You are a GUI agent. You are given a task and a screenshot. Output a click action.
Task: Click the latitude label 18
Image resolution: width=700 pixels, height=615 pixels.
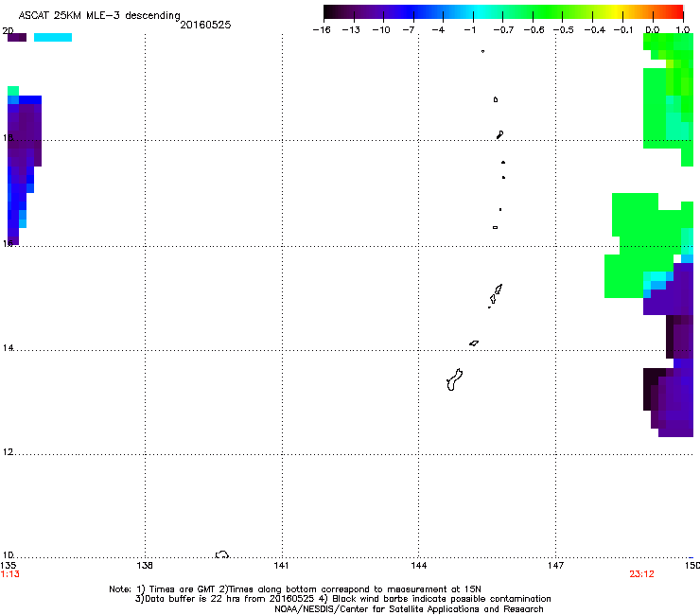point(8,137)
